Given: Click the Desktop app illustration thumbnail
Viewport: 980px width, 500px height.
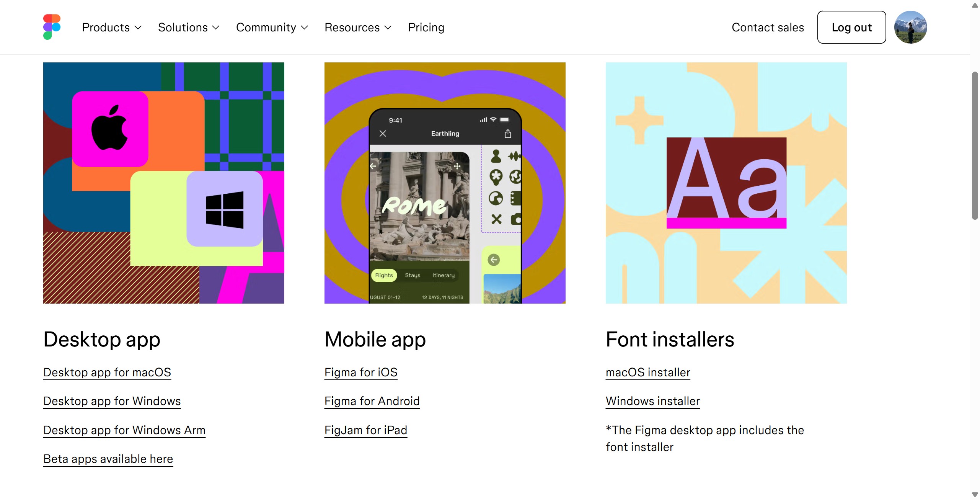Looking at the screenshot, I should pos(164,183).
